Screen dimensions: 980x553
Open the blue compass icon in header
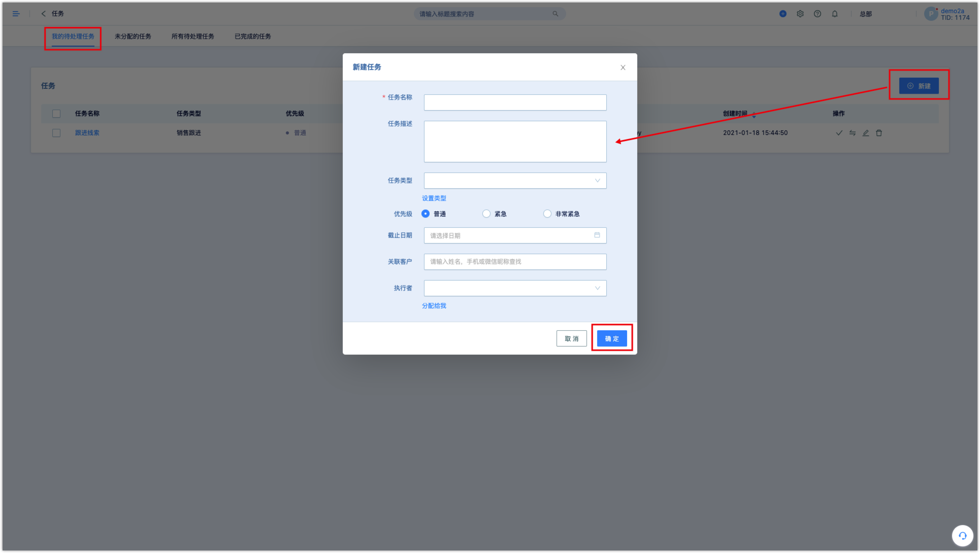(x=782, y=14)
